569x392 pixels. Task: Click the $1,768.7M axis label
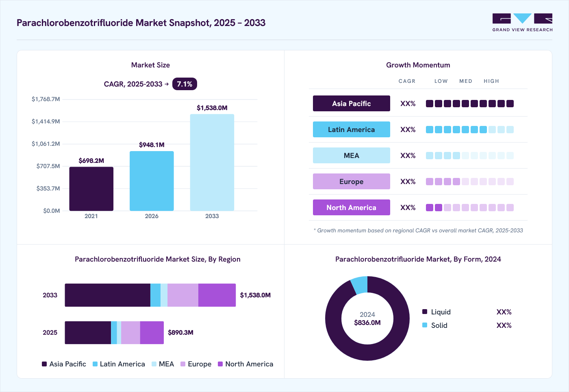[x=46, y=99]
